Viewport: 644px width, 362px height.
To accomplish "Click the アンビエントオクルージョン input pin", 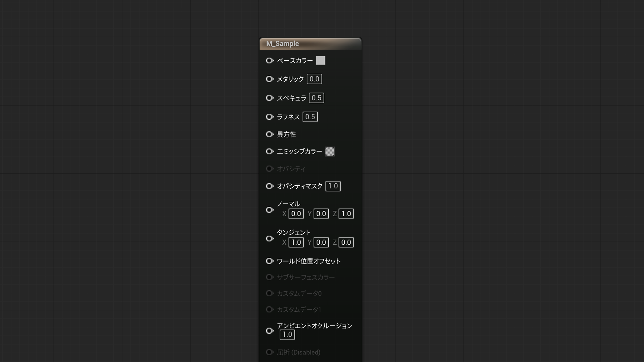I will 270,331.
